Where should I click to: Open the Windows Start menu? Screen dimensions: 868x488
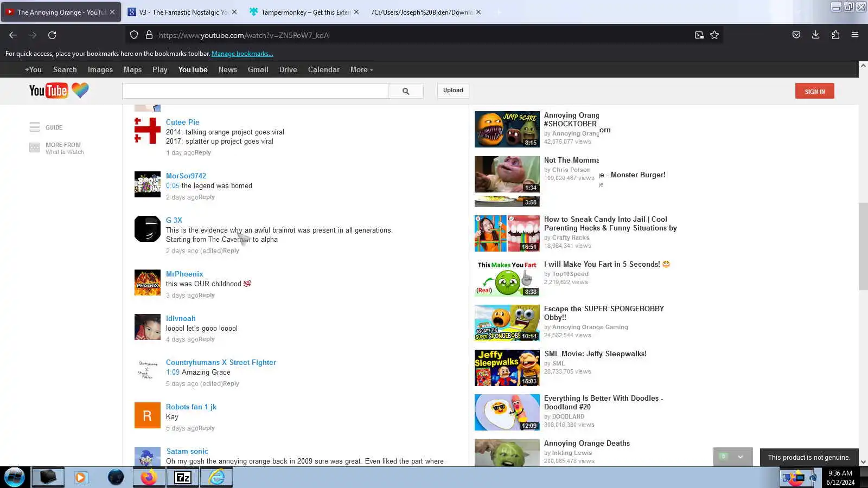click(15, 477)
